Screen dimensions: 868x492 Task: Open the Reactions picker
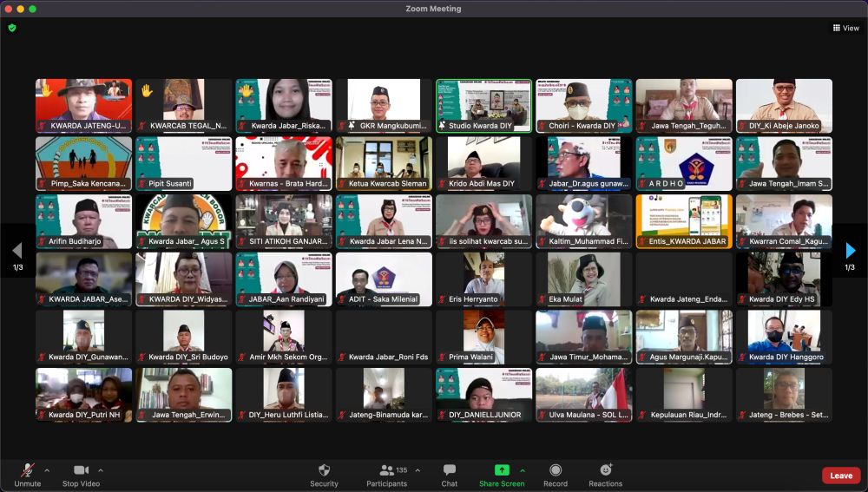tap(605, 475)
